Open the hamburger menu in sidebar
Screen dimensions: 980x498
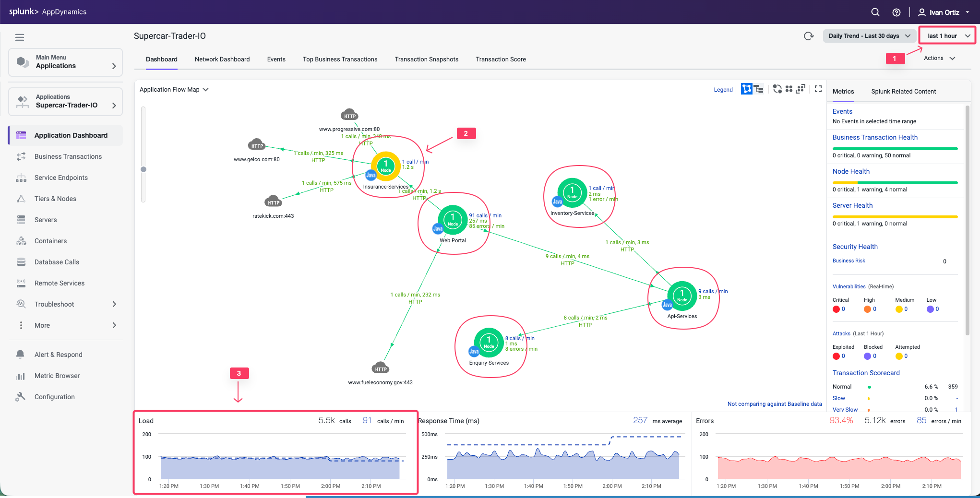tap(20, 37)
